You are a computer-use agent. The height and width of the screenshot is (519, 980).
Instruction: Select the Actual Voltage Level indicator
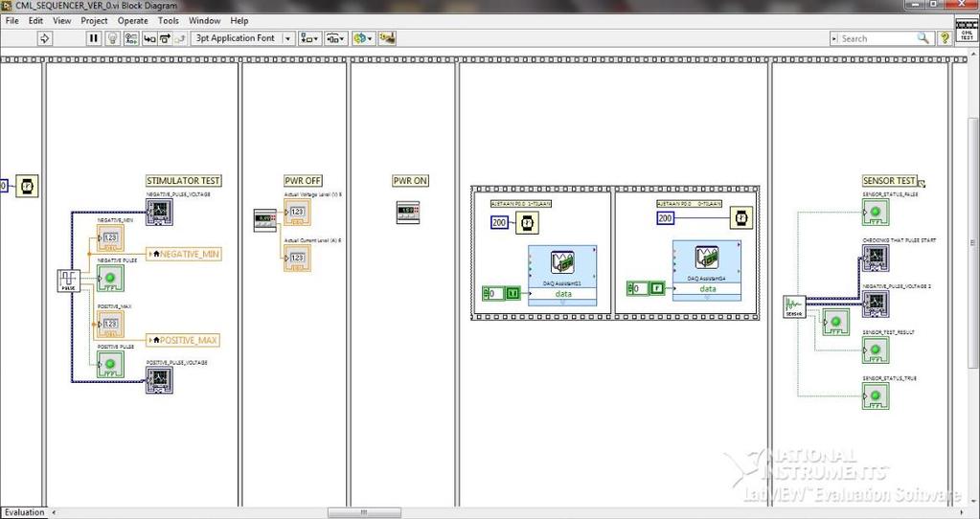(297, 213)
